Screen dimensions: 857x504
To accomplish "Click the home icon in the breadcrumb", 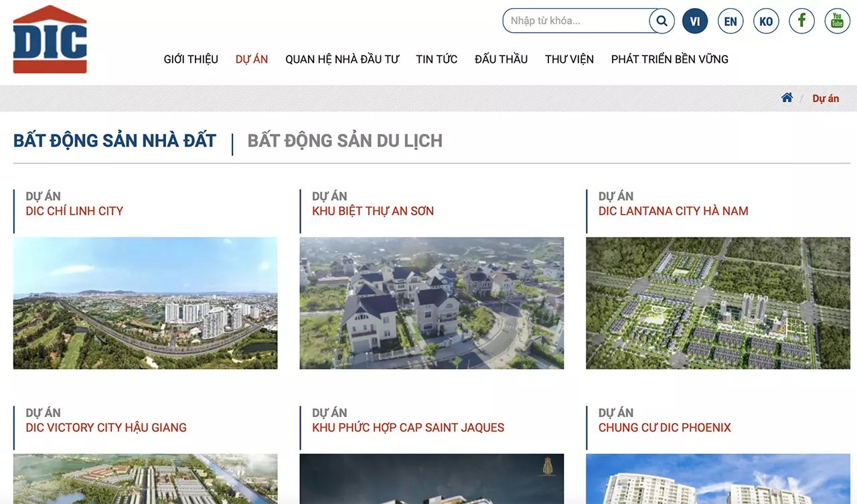I will [x=787, y=97].
